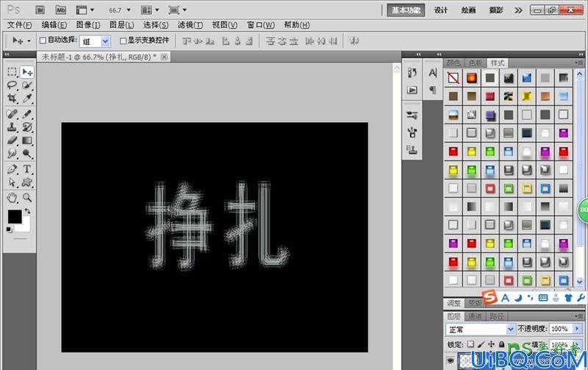Select the Clone Stamp tool
Image resolution: width=588 pixels, height=370 pixels.
[12, 127]
